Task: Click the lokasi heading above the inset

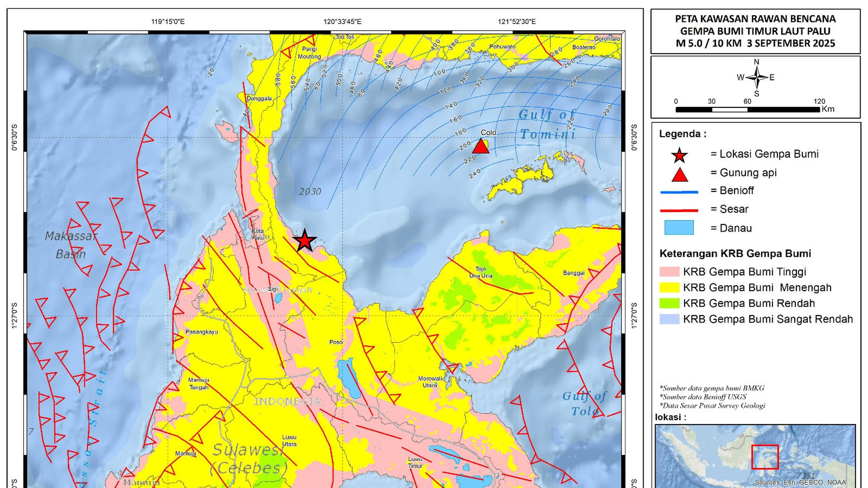Action: tap(670, 417)
